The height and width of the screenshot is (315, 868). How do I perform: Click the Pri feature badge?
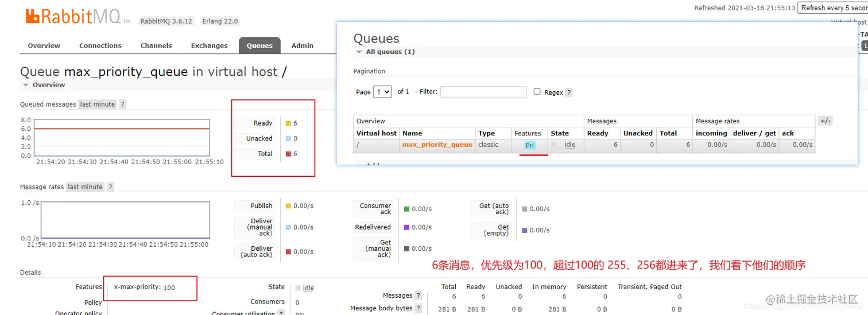530,146
